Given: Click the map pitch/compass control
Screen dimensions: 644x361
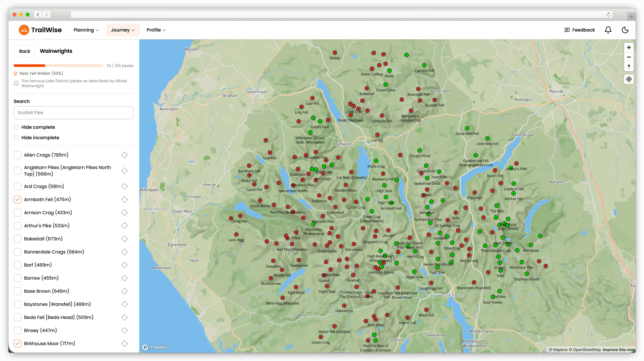Looking at the screenshot, I should [x=629, y=66].
